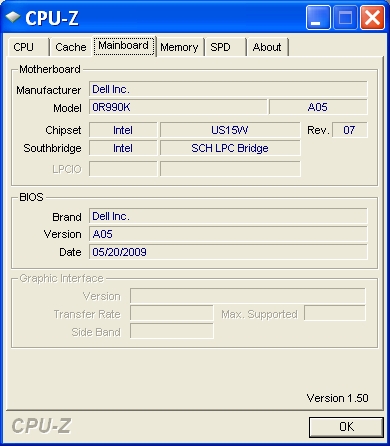
Task: Select the Model field showing 0R990K
Action: pos(178,107)
